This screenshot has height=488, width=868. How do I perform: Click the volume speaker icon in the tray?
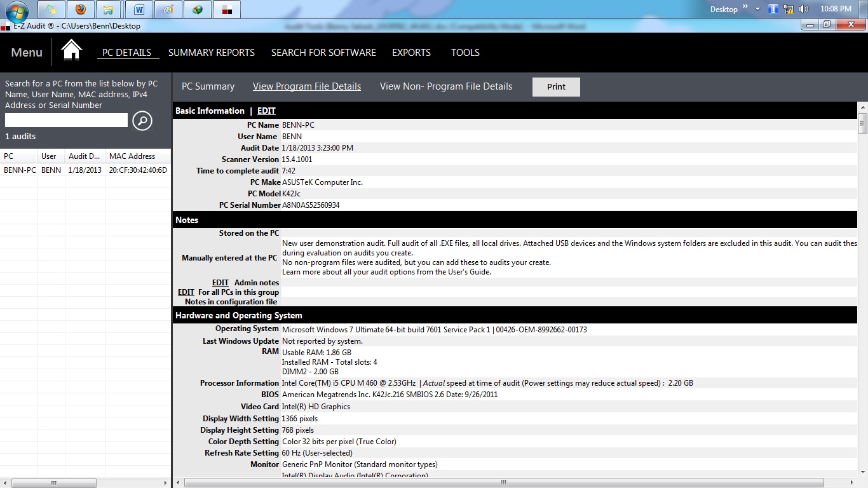pyautogui.click(x=803, y=8)
